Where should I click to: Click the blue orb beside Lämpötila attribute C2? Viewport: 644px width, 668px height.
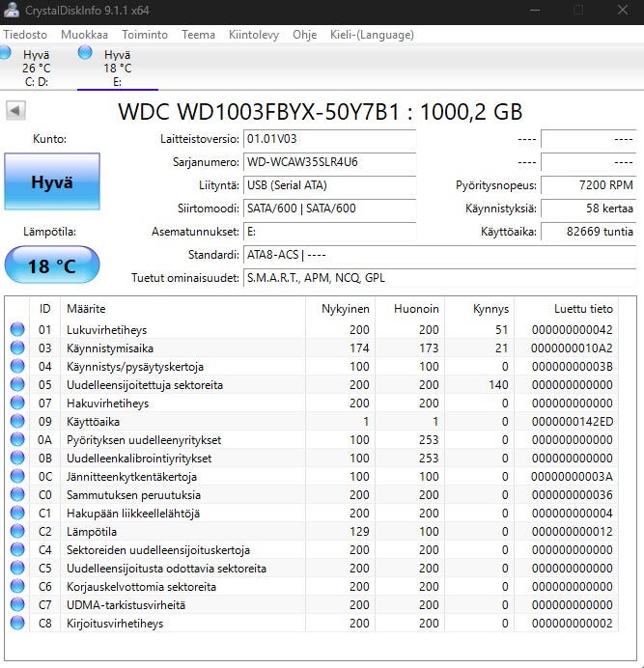tap(17, 532)
